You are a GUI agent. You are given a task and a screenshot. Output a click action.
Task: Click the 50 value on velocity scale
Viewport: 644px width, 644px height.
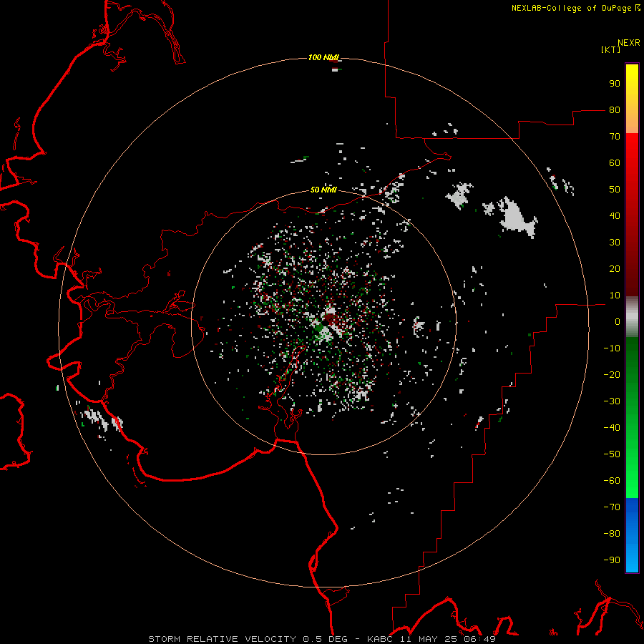615,190
